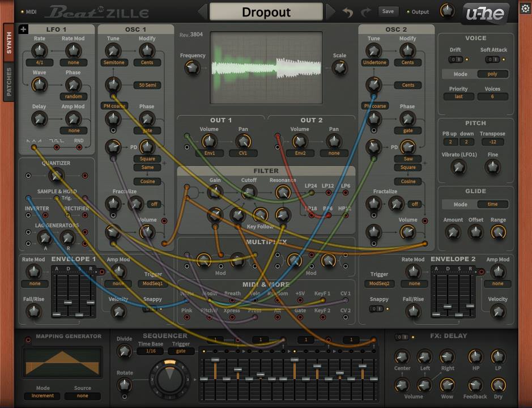Go to next preset using right arrow
This screenshot has width=532, height=408.
330,12
